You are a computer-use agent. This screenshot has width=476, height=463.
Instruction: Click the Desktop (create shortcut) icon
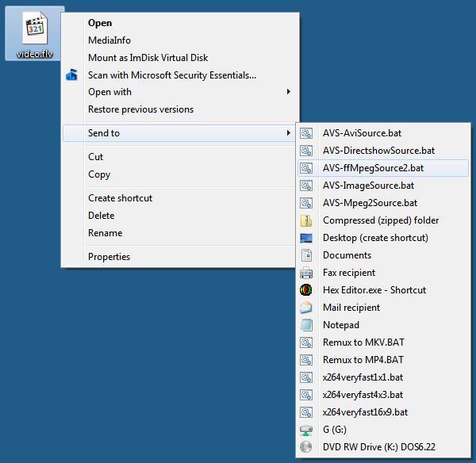point(306,238)
